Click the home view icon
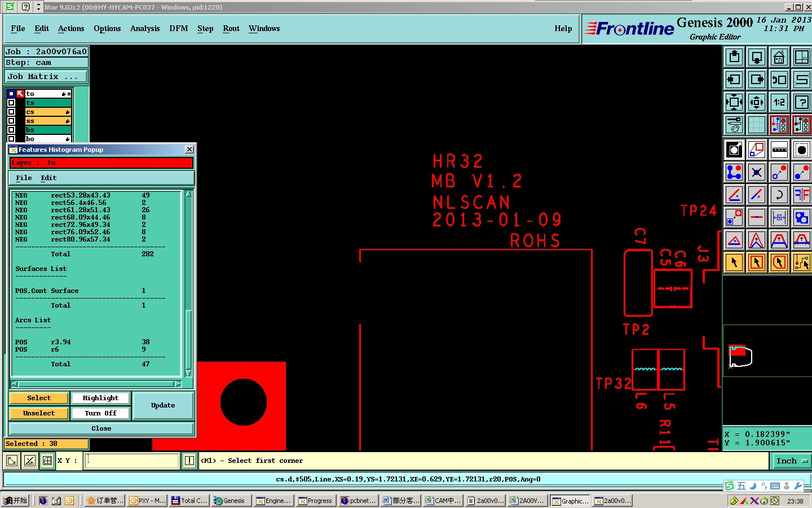The height and width of the screenshot is (508, 812). (x=779, y=57)
